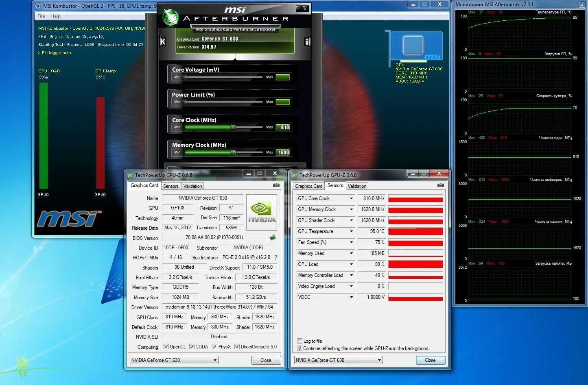Click fan speed graph in Afterburner monitoring window
This screenshot has height=385, width=588.
(520, 116)
